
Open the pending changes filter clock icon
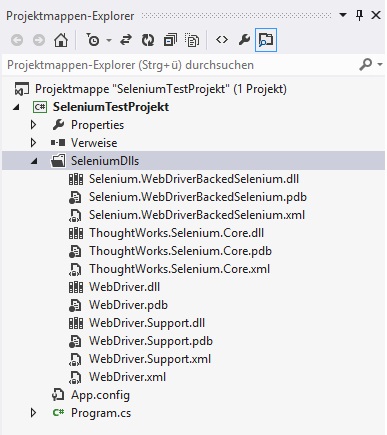[x=93, y=40]
